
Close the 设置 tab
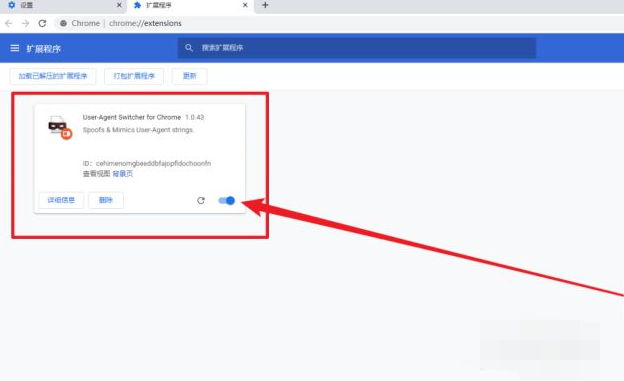click(119, 5)
